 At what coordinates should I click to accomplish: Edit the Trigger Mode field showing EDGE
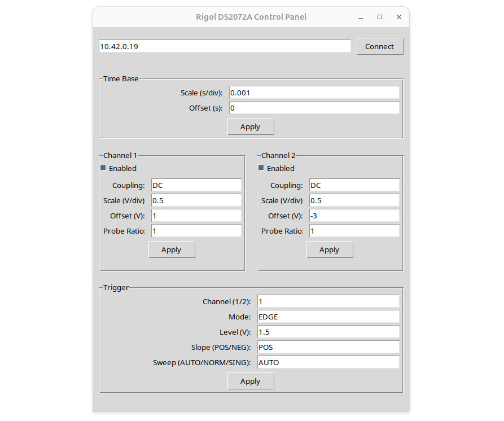[328, 317]
